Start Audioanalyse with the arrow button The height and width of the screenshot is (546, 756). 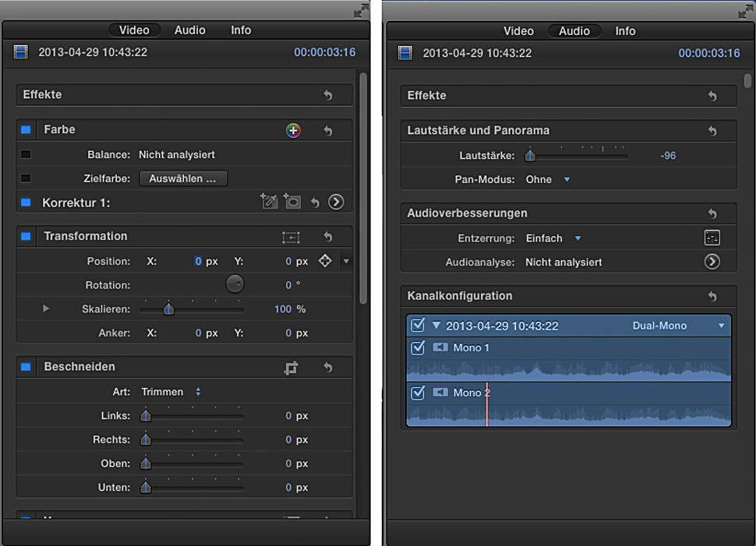tap(712, 262)
